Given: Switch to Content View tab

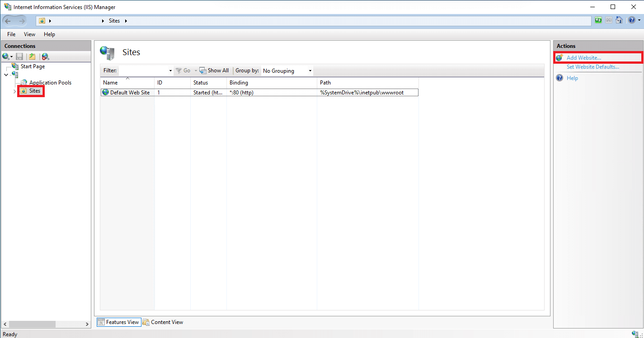Looking at the screenshot, I should 163,322.
